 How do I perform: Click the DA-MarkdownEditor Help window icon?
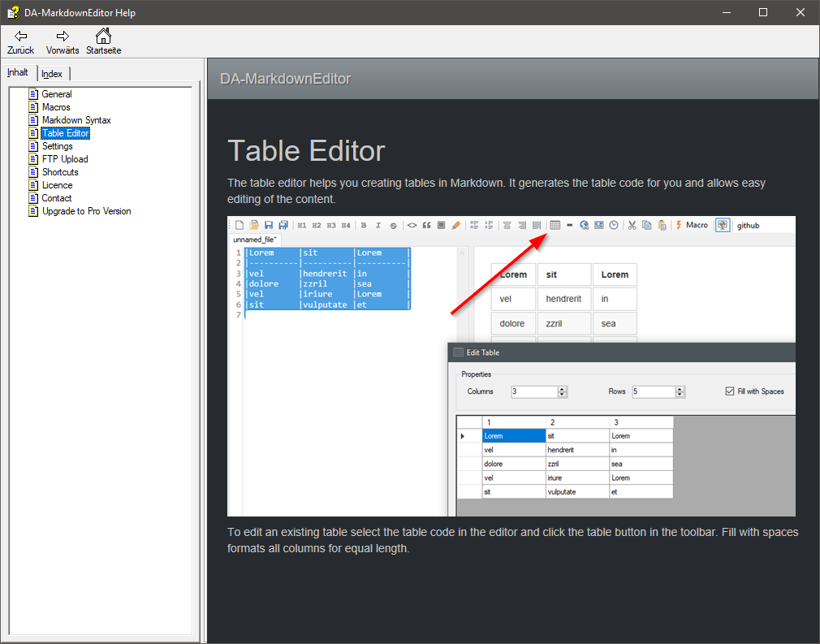coord(13,12)
